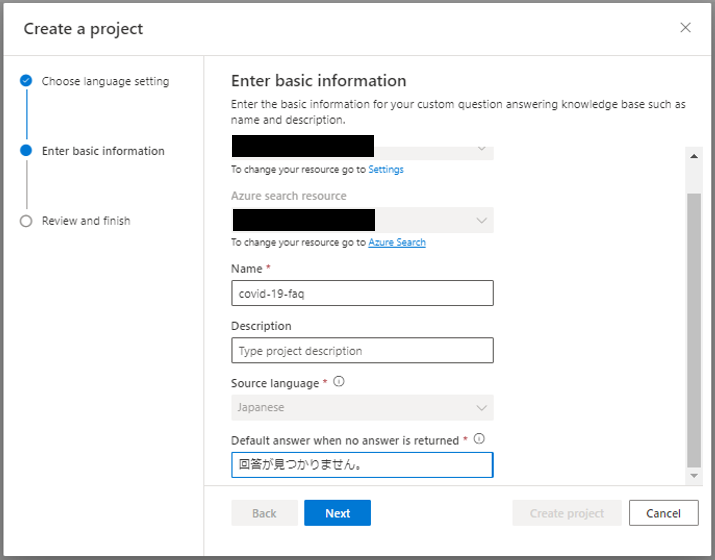Click the scrollbar up arrow
The image size is (715, 560).
pos(694,156)
